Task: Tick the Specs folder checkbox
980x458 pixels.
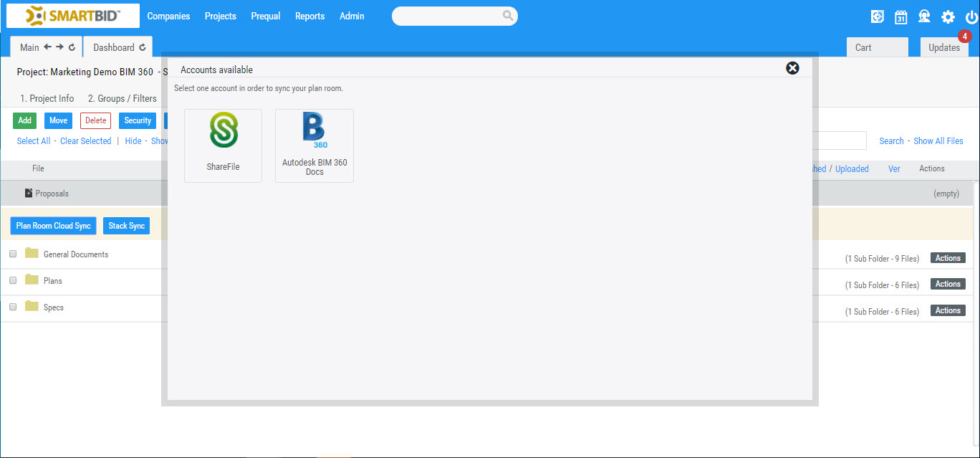Action: (x=12, y=306)
